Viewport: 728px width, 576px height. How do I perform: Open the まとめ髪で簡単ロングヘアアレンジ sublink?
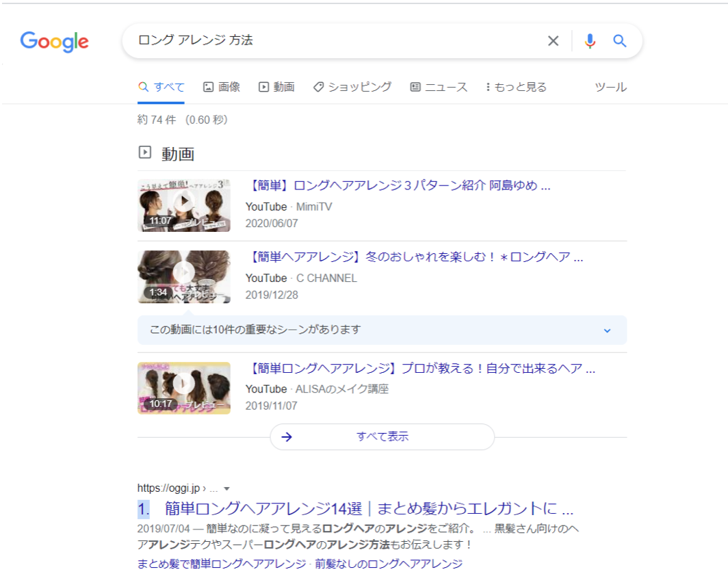pos(221,564)
